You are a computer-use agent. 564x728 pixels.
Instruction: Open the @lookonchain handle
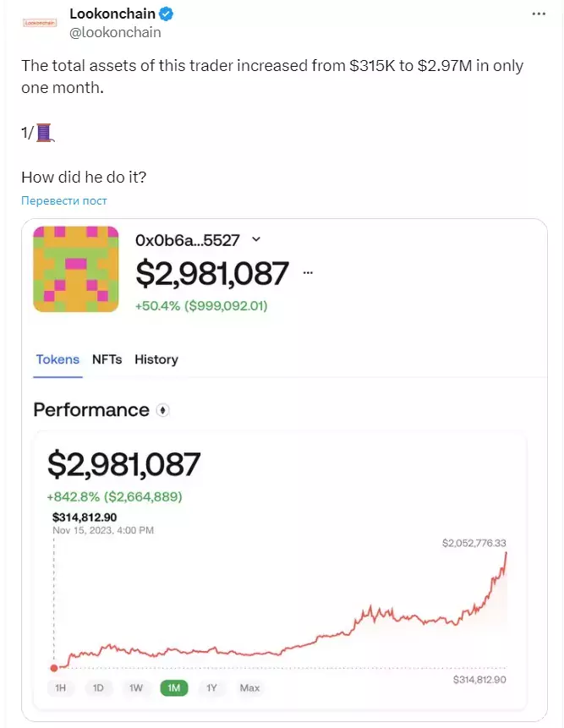pos(115,32)
